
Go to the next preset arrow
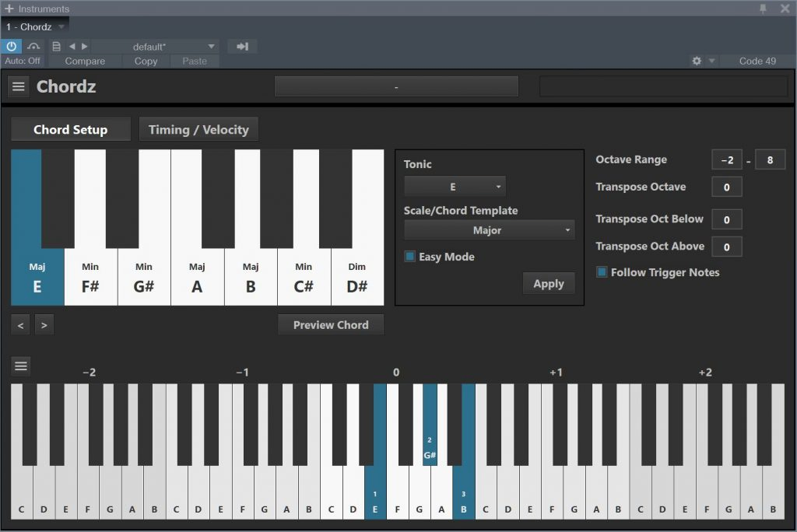85,46
